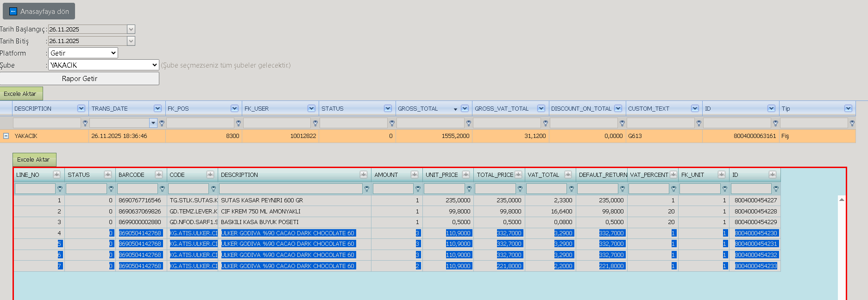Screen dimensions: 868x300
Task: Open the Platform Getir dropdown
Action: click(x=83, y=53)
